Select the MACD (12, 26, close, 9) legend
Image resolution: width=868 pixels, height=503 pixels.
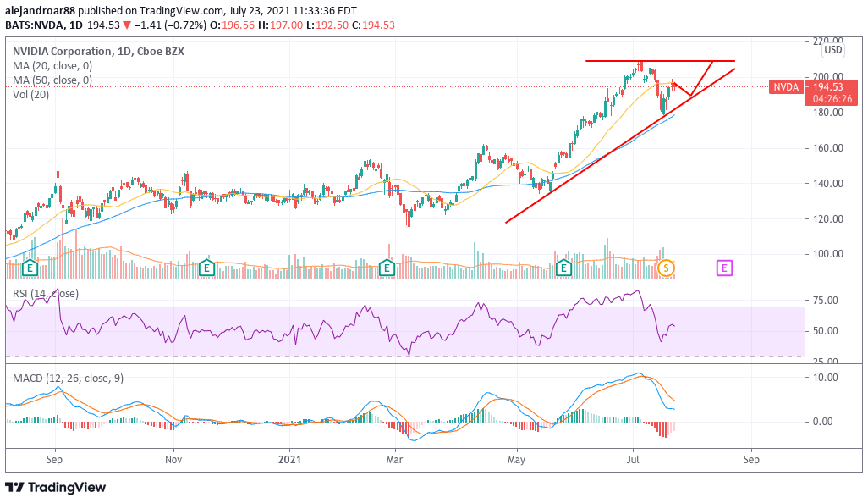[68, 378]
